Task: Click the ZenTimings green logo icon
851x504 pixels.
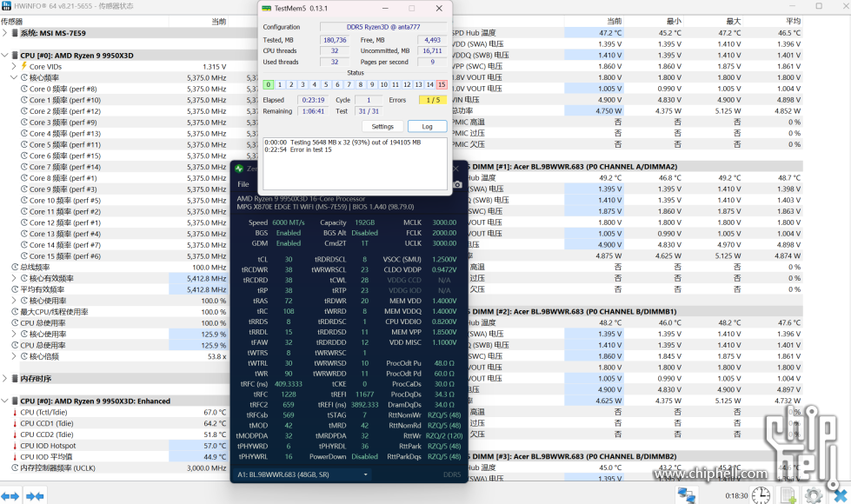Action: click(239, 169)
